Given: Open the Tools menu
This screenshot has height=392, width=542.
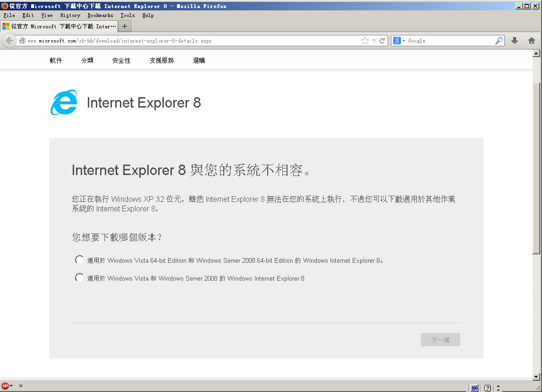Looking at the screenshot, I should coord(127,15).
